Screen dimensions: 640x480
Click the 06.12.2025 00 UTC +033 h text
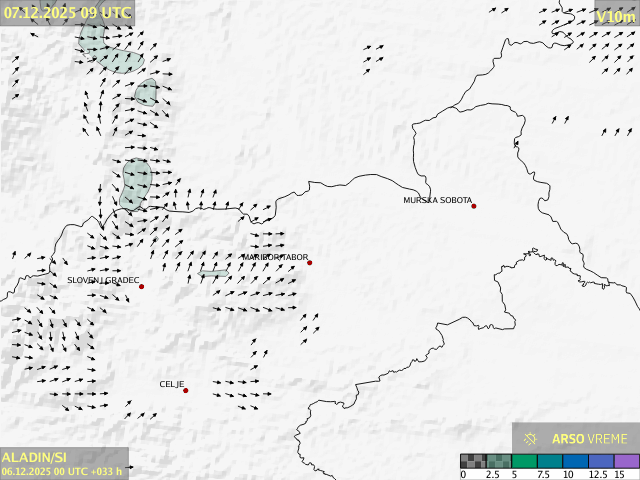coord(61,471)
